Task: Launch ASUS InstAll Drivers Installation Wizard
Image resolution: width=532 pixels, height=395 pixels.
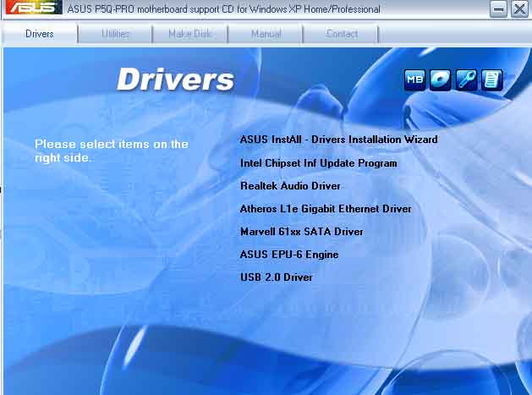Action: pos(338,140)
